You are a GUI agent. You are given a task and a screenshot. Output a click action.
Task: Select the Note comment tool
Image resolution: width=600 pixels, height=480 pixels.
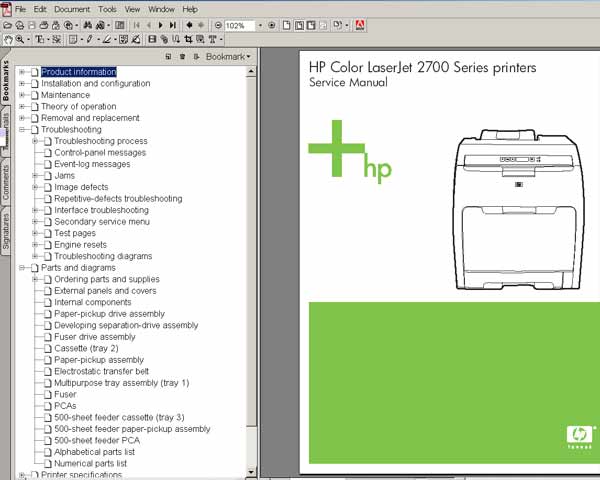[x=73, y=39]
